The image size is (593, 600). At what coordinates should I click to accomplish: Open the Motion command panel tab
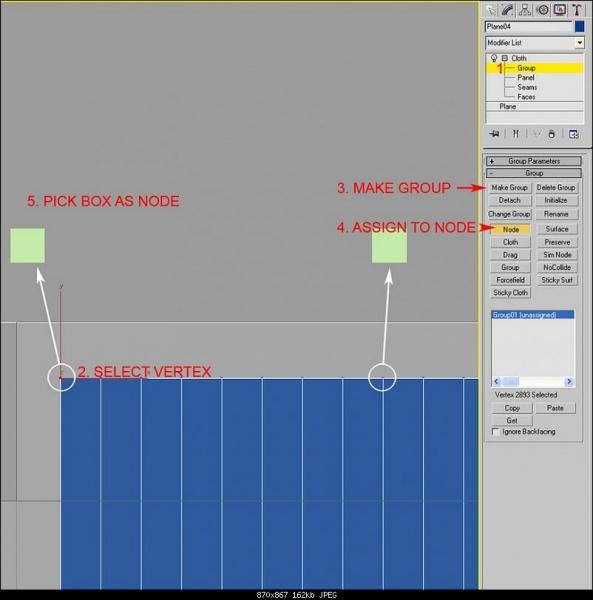[x=542, y=10]
